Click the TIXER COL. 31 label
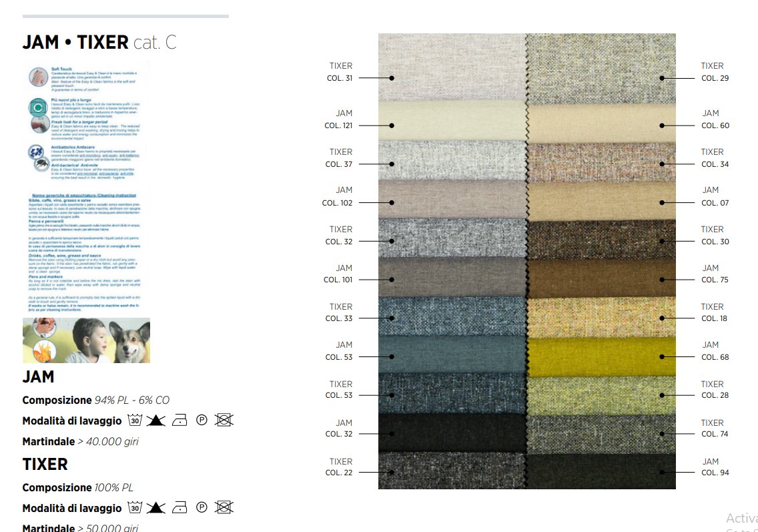 pyautogui.click(x=340, y=71)
